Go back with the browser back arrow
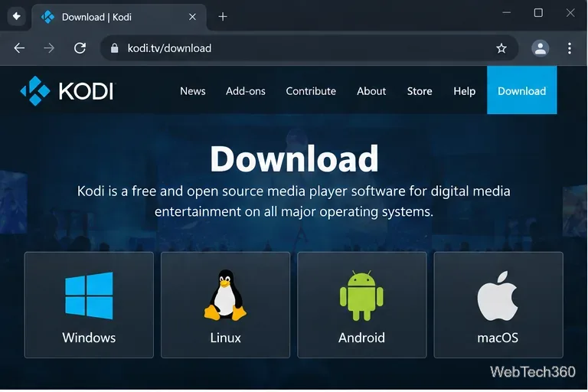588x392 pixels. pos(19,48)
